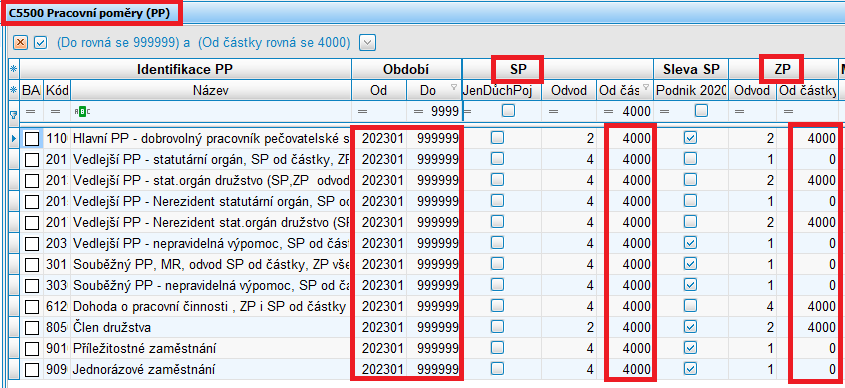Select 'Vedlejší PP - stat.orgán družstvo' name cell
The image size is (845, 388).
[211, 181]
